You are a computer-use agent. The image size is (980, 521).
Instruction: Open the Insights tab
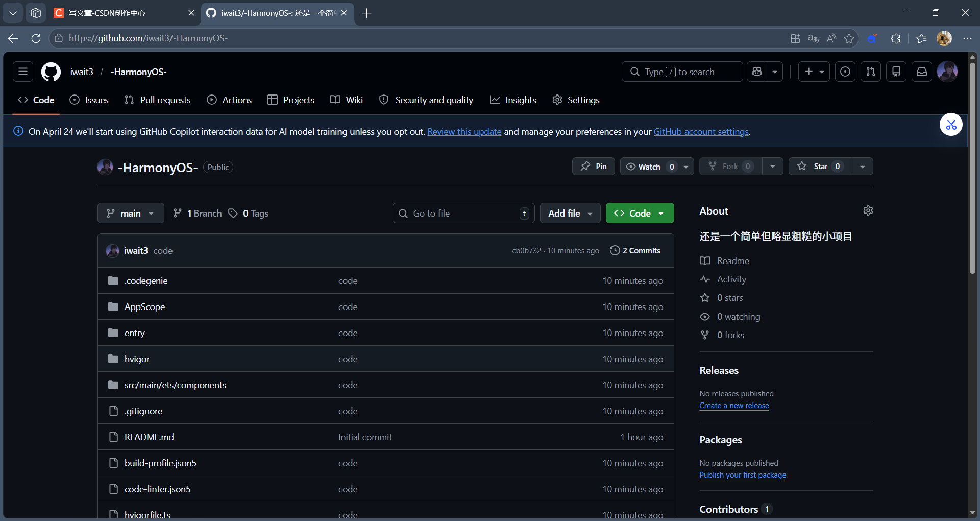click(513, 100)
